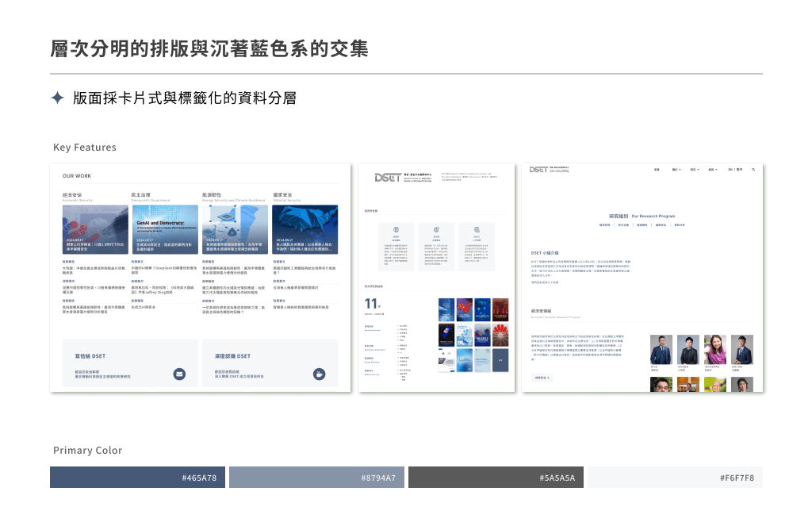Click the third circular icon in the feature cards
The height and width of the screenshot is (522, 812).
pos(477,229)
